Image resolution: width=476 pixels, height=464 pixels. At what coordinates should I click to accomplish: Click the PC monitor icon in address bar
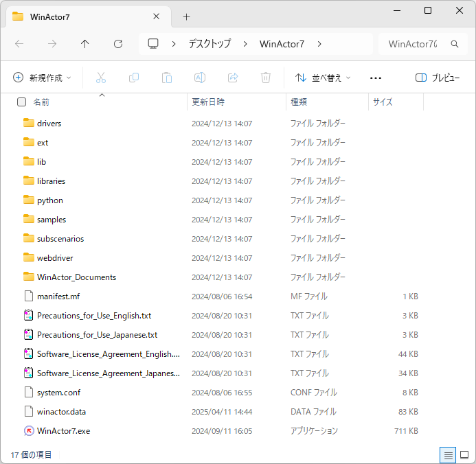153,44
